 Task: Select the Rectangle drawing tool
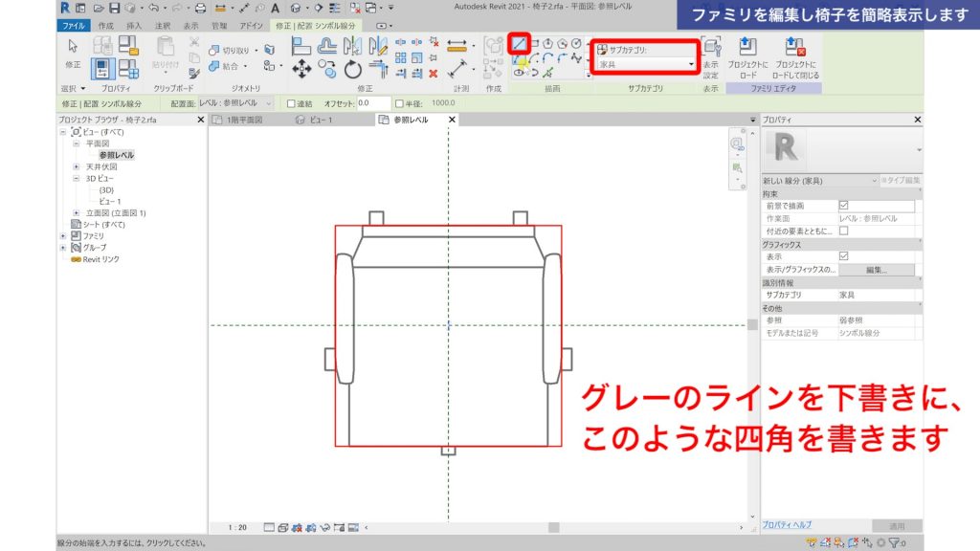click(535, 43)
